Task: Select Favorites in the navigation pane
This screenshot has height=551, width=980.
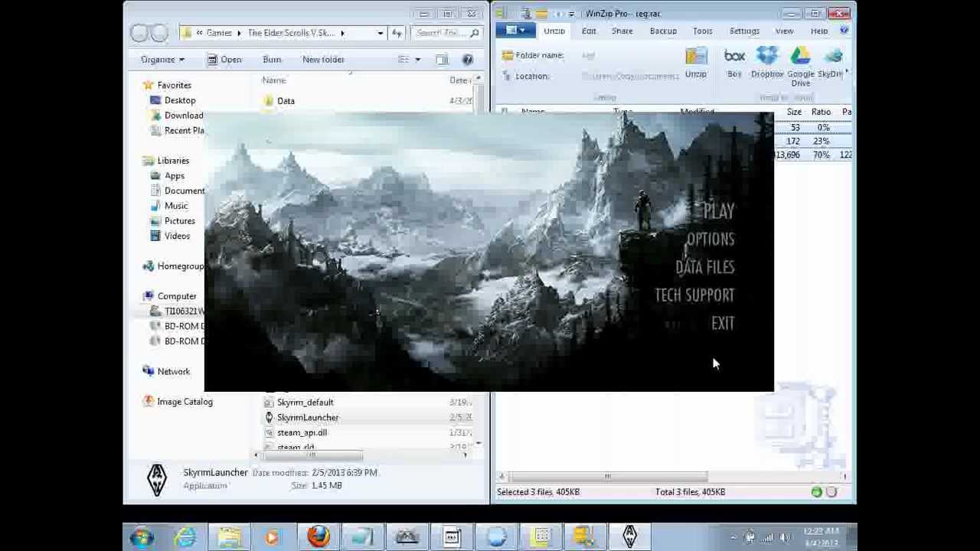Action: pos(174,86)
